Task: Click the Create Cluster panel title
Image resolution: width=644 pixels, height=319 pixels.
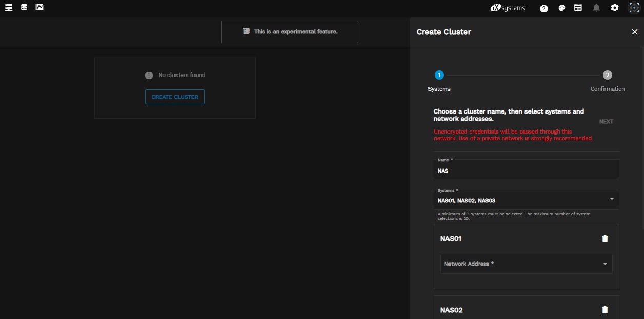Action: (x=444, y=32)
